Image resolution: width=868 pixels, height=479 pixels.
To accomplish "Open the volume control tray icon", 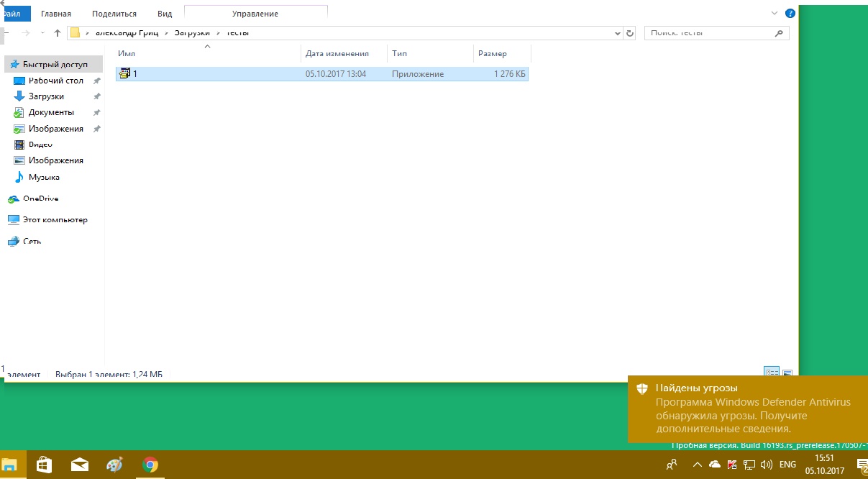I will (766, 465).
